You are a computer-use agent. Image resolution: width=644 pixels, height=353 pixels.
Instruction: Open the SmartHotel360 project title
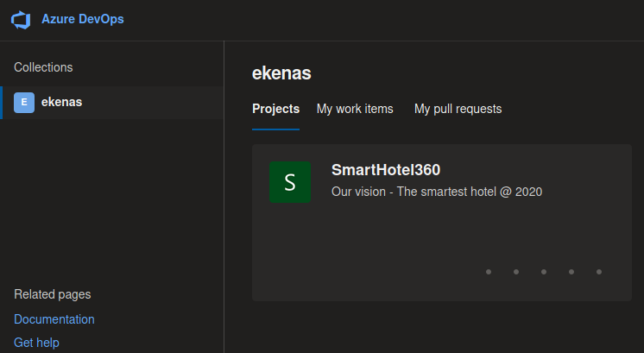[386, 170]
